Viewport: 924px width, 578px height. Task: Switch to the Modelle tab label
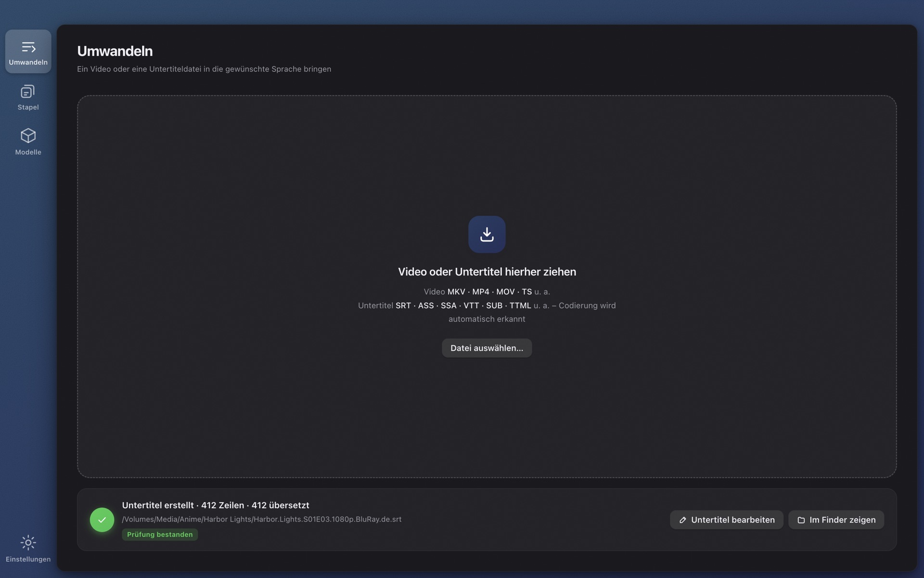click(28, 152)
